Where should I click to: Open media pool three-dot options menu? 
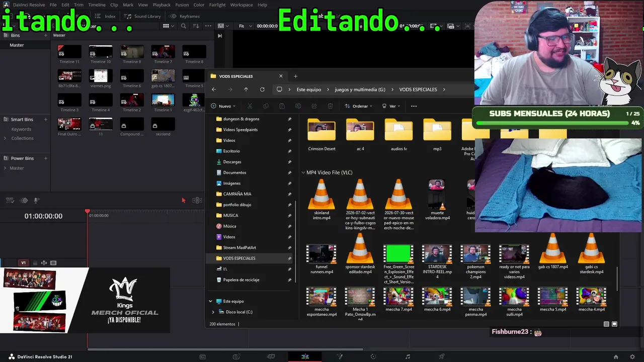click(208, 26)
